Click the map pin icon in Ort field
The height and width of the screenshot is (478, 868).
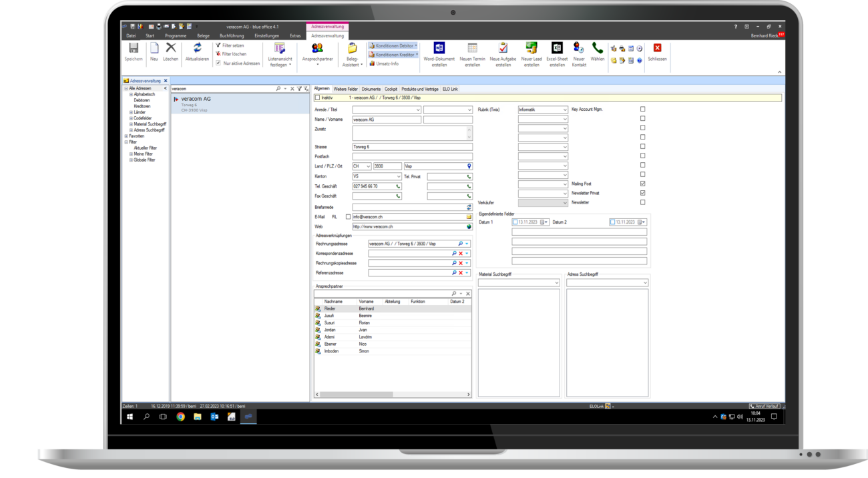tap(469, 166)
